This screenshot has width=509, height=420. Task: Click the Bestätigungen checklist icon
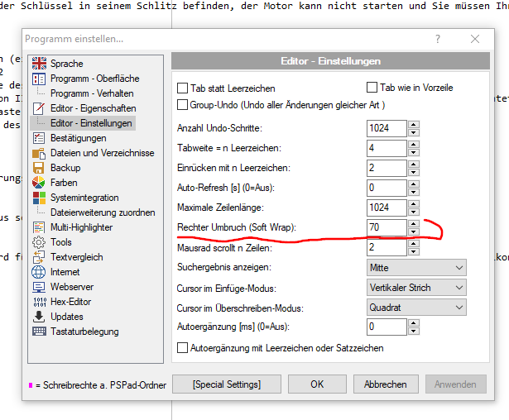(39, 138)
